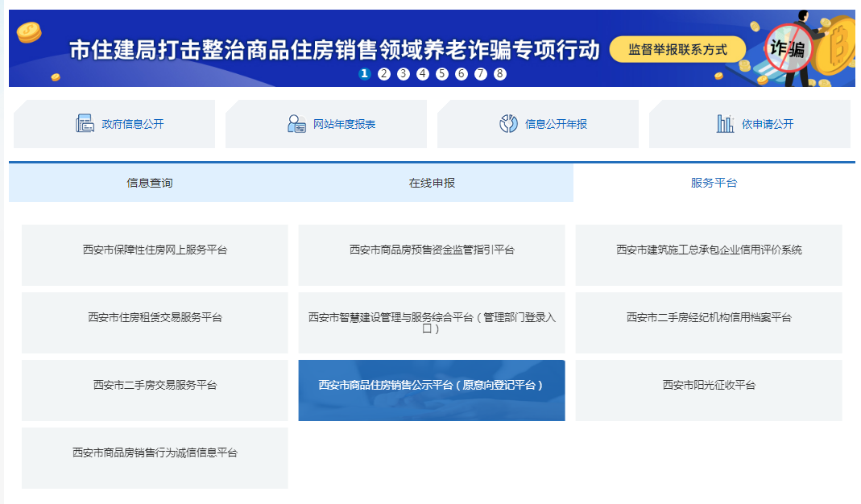The image size is (861, 504).
Task: Click the 信息公开年报 pie chart icon
Action: 508,123
